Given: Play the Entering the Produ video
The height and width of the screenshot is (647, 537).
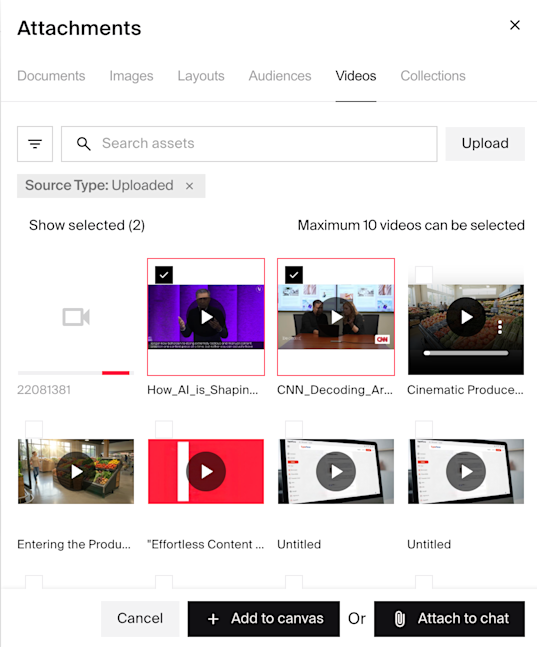Looking at the screenshot, I should [76, 471].
